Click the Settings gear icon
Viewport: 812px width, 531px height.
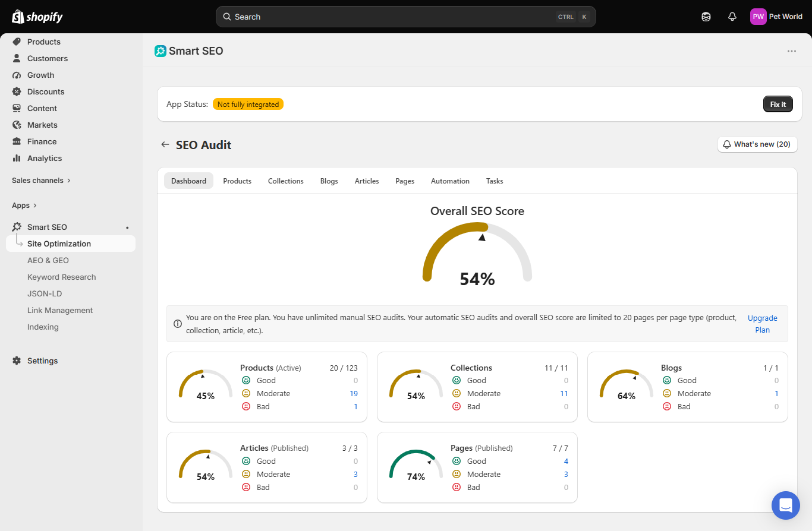tap(17, 361)
